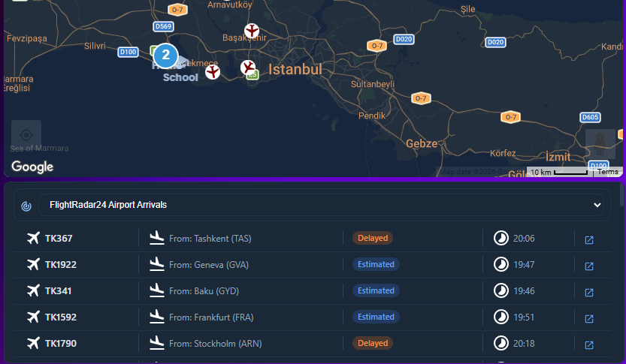Select flight number TK341
The width and height of the screenshot is (626, 364).
pos(59,291)
